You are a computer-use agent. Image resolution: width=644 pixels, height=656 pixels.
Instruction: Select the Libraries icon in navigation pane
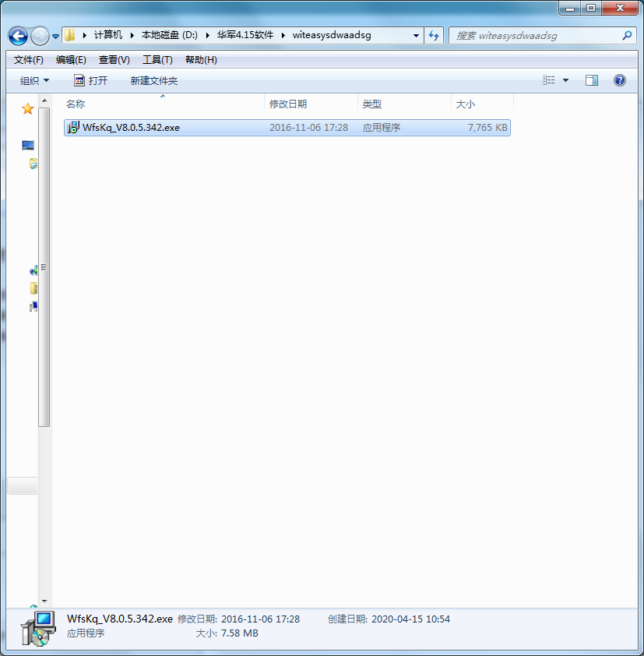(x=33, y=164)
